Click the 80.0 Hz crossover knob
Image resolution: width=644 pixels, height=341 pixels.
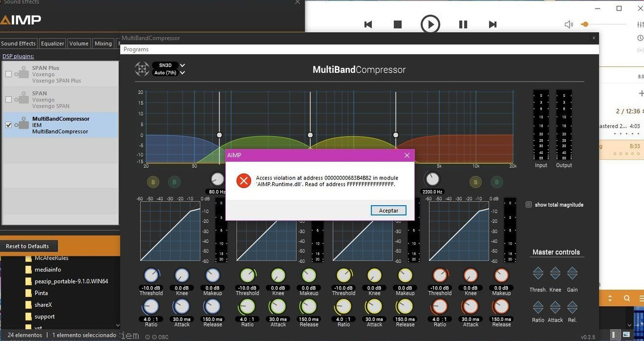point(217,179)
